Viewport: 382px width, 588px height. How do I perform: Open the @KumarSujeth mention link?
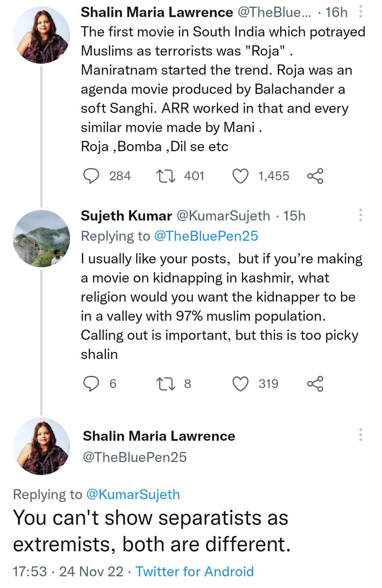tap(133, 494)
